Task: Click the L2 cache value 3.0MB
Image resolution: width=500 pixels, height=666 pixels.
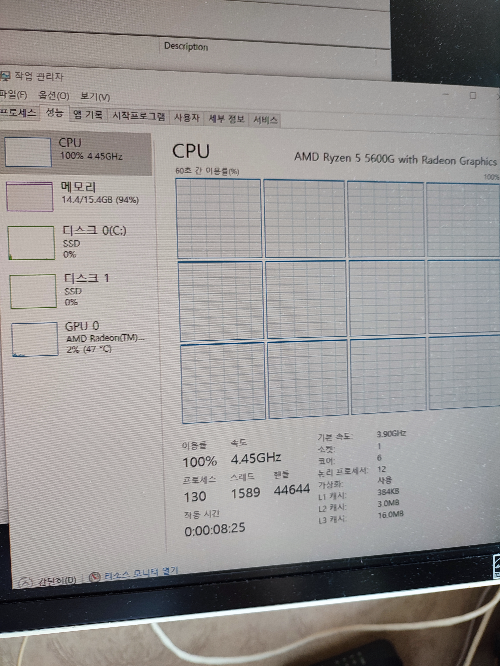Action: [x=388, y=503]
